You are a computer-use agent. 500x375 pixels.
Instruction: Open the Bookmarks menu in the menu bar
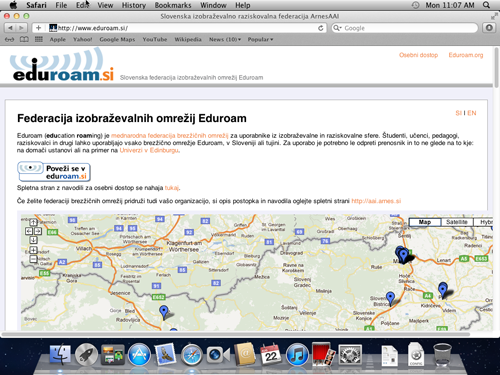[x=173, y=5]
